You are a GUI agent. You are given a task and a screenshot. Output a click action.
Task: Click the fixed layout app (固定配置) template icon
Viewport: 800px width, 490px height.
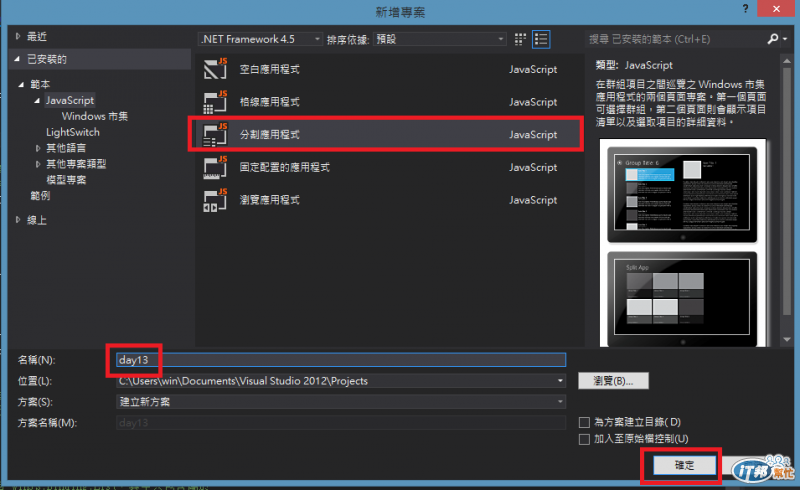(215, 167)
